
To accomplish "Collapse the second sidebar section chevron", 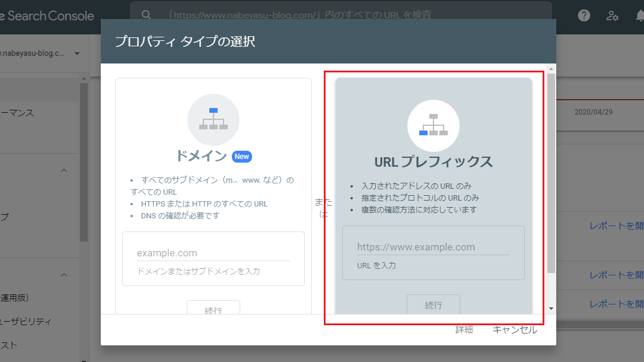I will [x=64, y=275].
